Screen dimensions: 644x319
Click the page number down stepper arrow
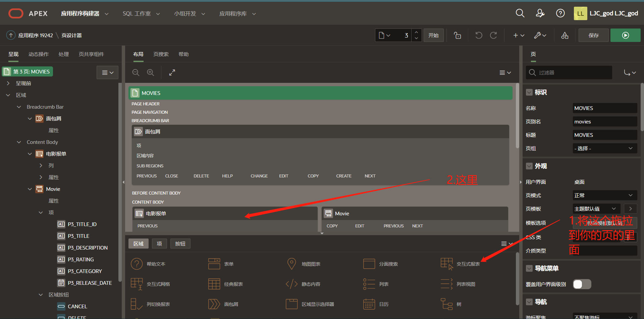pos(416,38)
